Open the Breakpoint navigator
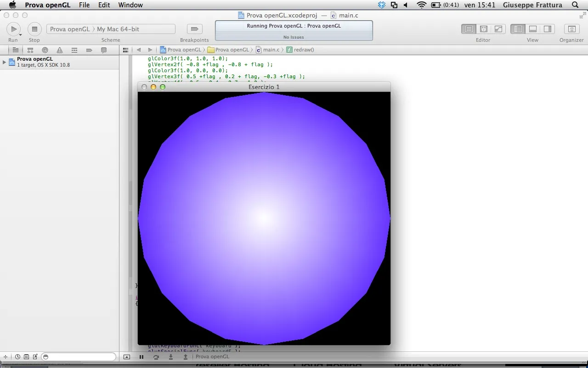Screen dimensions: 588x368 pyautogui.click(x=89, y=50)
